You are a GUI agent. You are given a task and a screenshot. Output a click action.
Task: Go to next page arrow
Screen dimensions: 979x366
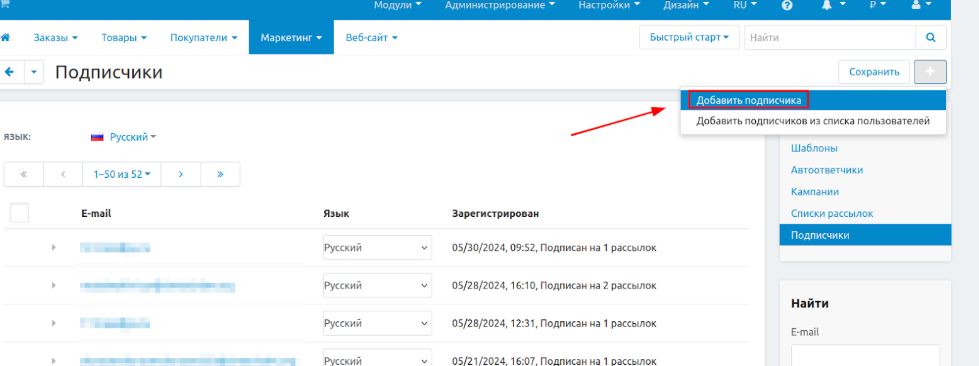tap(180, 174)
